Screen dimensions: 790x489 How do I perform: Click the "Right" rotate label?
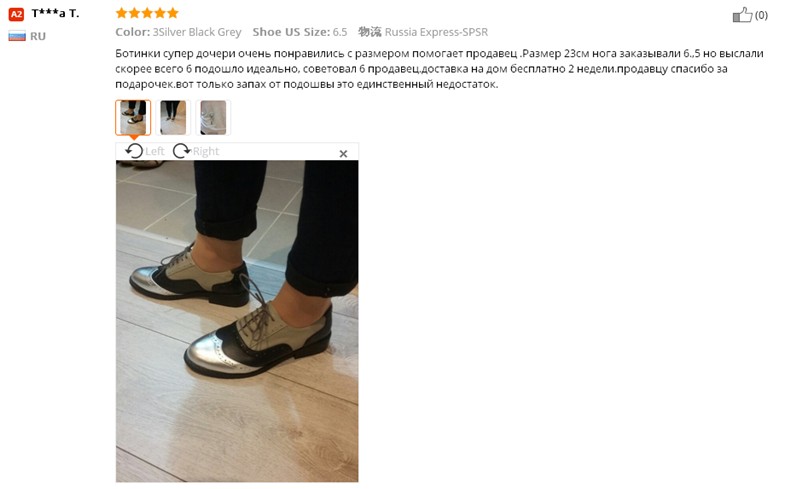pos(206,151)
